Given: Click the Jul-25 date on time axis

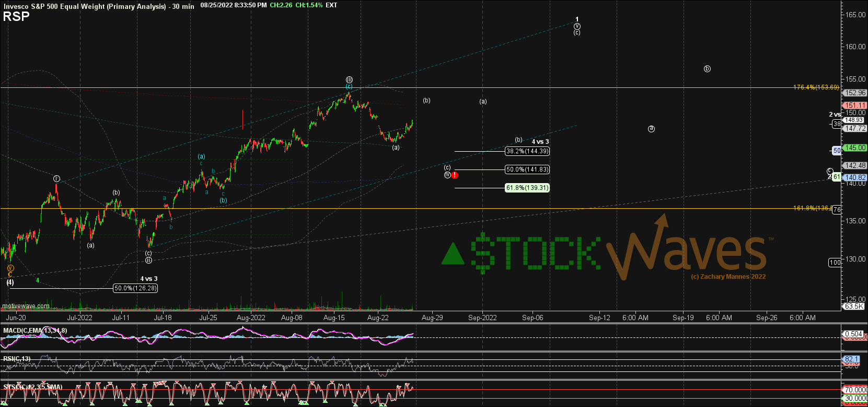Looking at the screenshot, I should pos(208,318).
